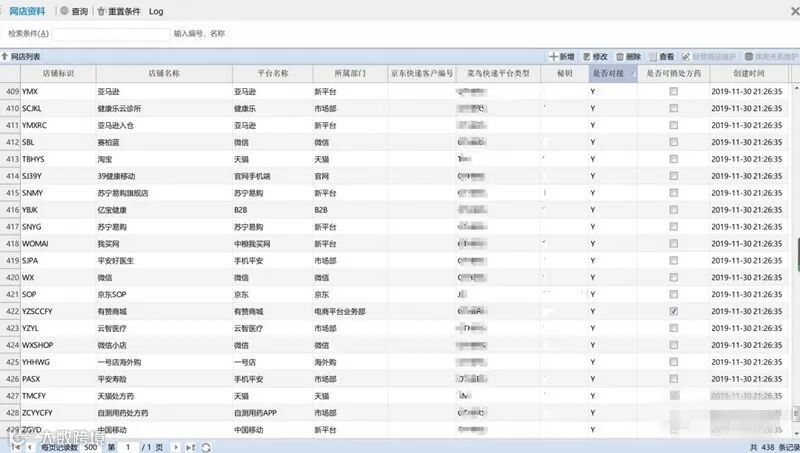Select platform cell 官网手机端
The height and width of the screenshot is (453, 800).
point(252,176)
